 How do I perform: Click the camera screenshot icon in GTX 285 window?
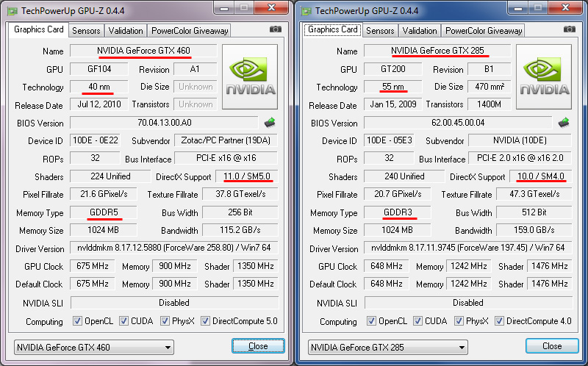click(x=569, y=29)
